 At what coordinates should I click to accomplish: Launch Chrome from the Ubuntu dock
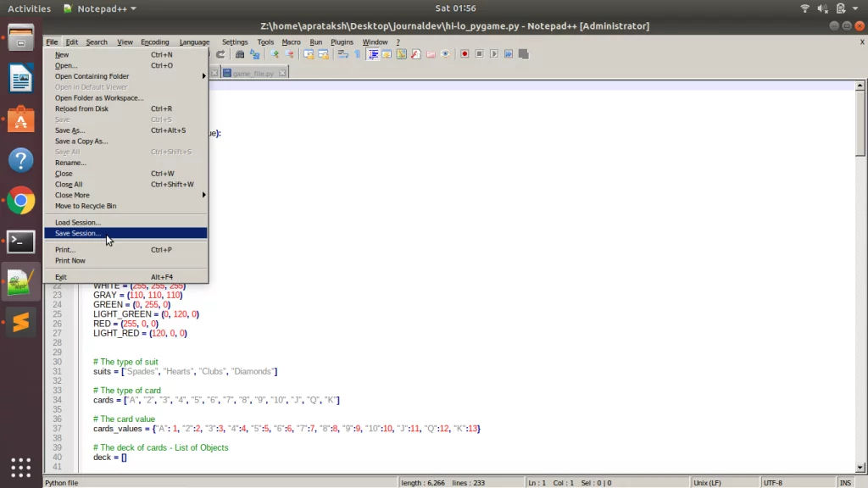(20, 200)
